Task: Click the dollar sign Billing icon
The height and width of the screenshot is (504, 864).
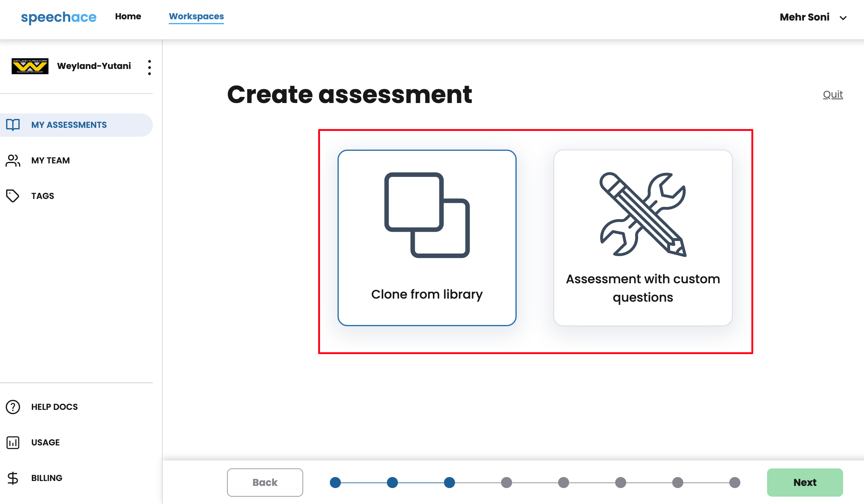Action: point(13,478)
